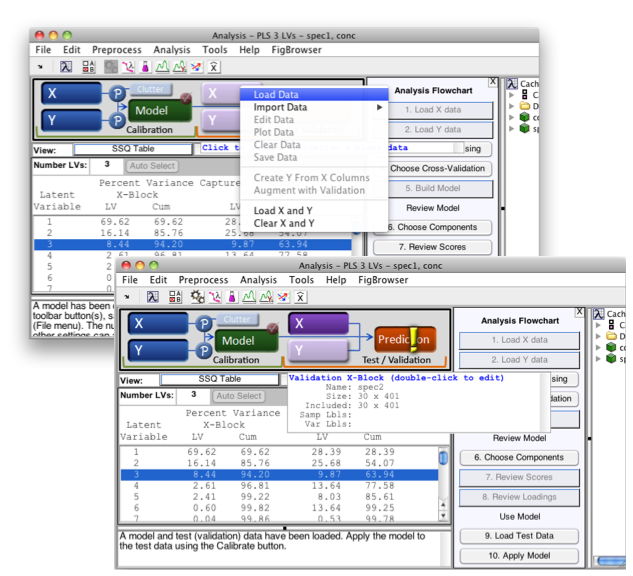
Task: Click the Clutter block in front window
Action: tap(238, 319)
